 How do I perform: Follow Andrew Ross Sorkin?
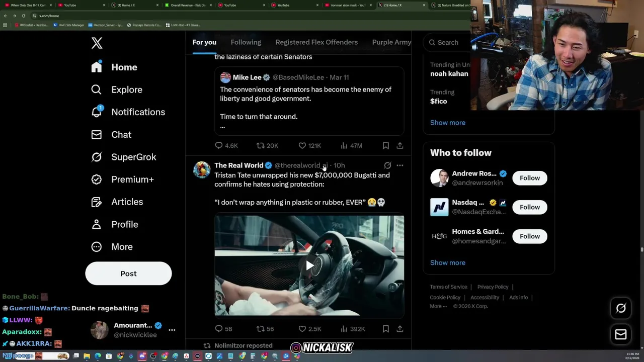tap(530, 178)
